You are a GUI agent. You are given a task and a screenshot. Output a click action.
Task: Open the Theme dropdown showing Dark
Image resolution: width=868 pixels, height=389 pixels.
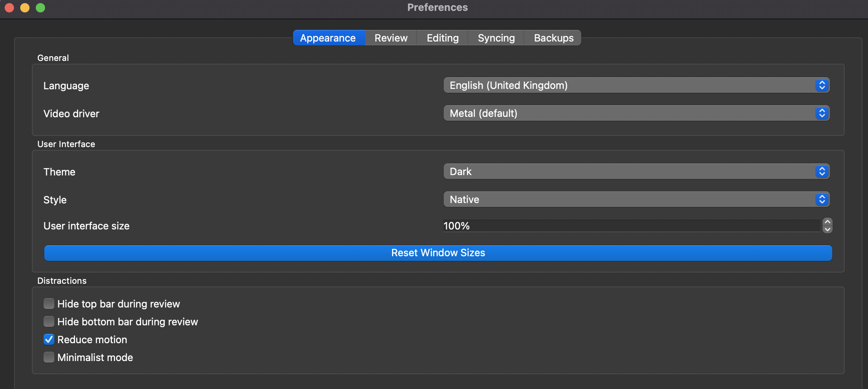click(636, 172)
